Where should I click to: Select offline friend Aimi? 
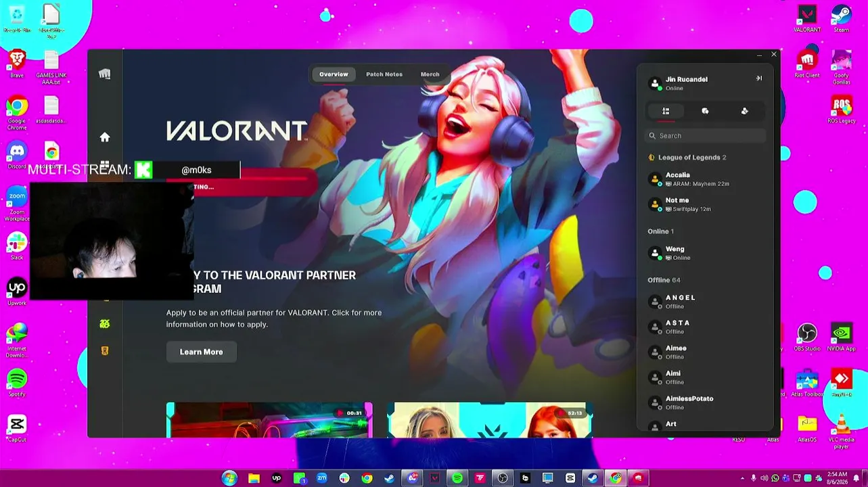point(706,377)
